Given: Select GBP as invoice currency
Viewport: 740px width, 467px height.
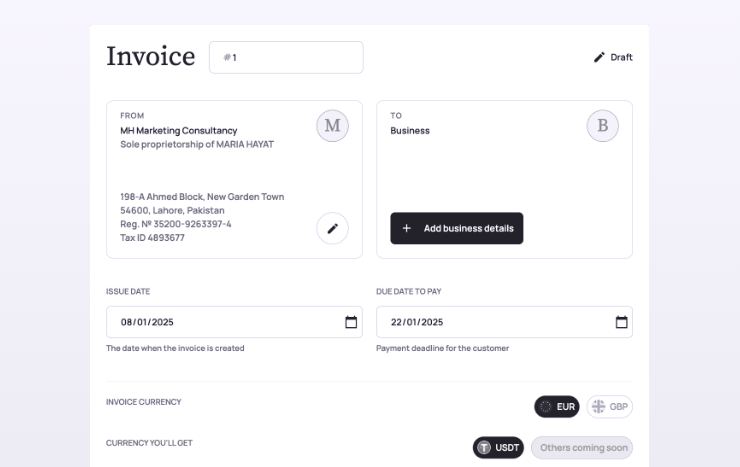Looking at the screenshot, I should click(x=609, y=407).
